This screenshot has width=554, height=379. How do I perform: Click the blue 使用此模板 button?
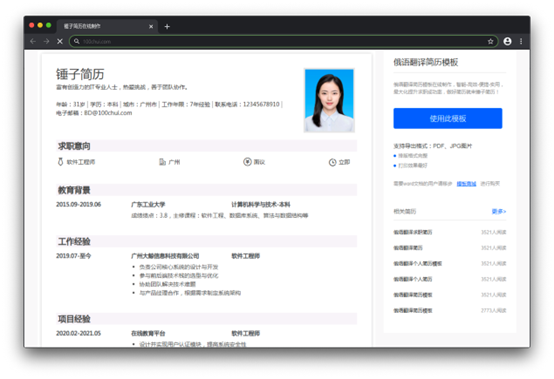coord(448,118)
